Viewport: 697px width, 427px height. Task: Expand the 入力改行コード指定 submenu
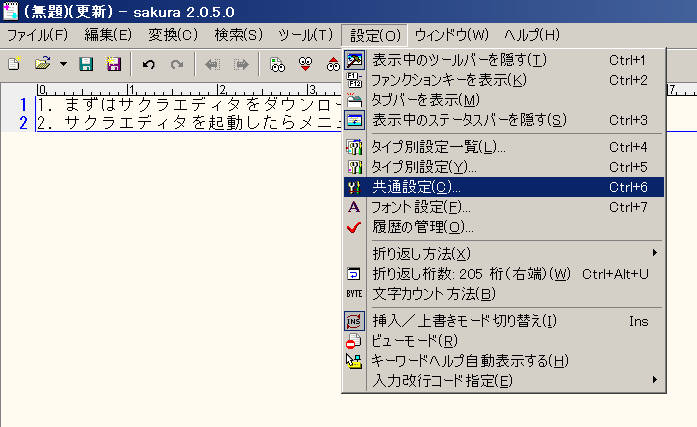tap(442, 380)
